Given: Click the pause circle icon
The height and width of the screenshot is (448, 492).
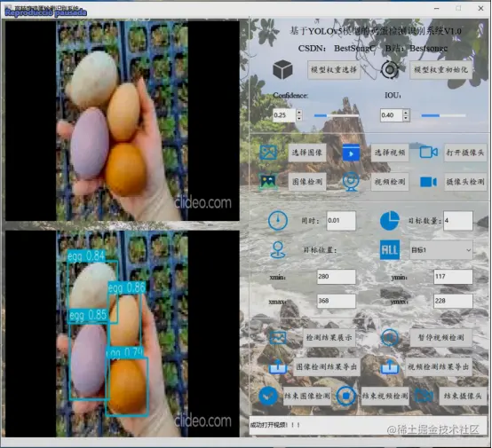Looking at the screenshot, I should click(x=389, y=338).
